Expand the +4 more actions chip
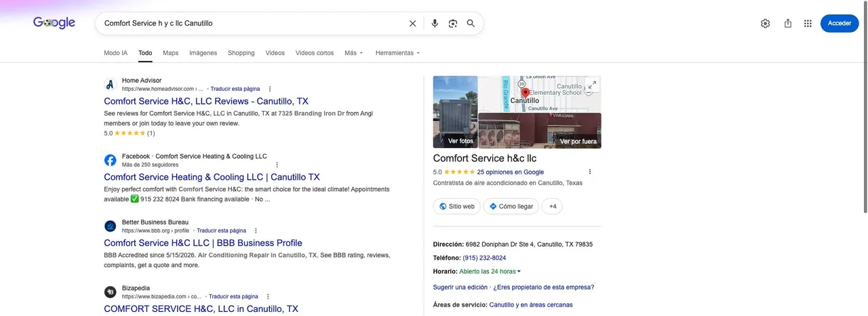Screen dimensions: 868x316 [x=552, y=206]
